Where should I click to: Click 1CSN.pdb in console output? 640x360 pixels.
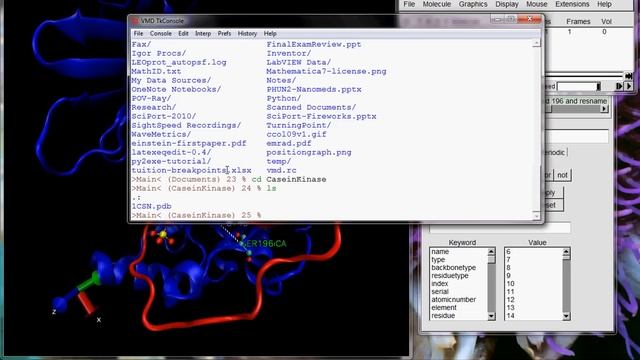pyautogui.click(x=151, y=206)
